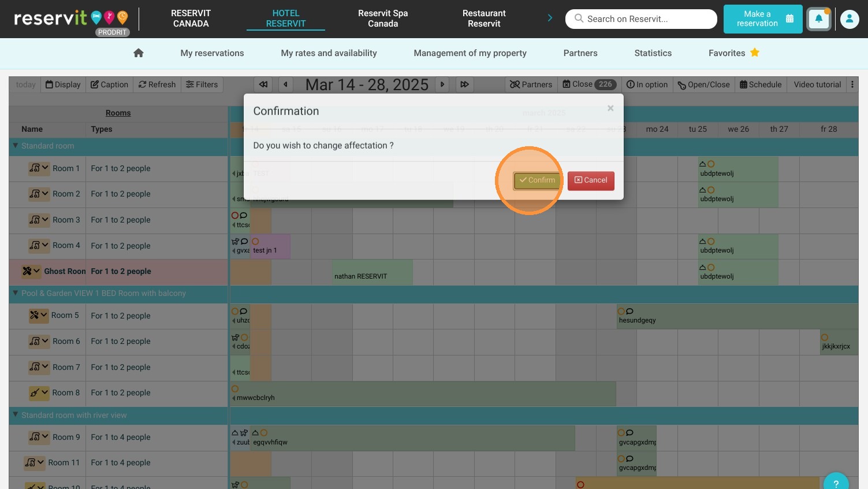Open the Schedule view
Image resolution: width=868 pixels, height=489 pixels.
pyautogui.click(x=761, y=84)
